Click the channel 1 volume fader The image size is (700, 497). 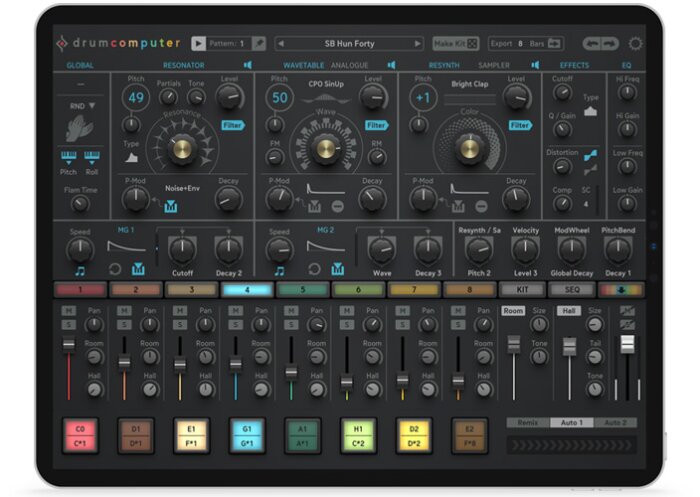68,344
